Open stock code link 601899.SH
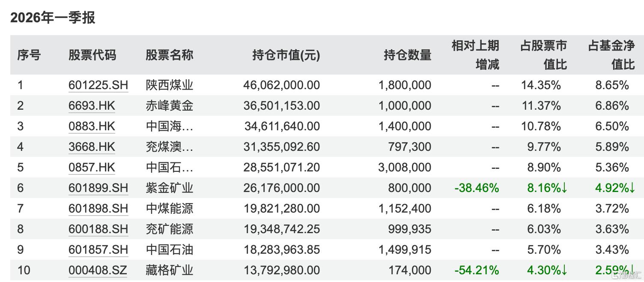Viewport: 644px width, 282px height. pos(98,188)
